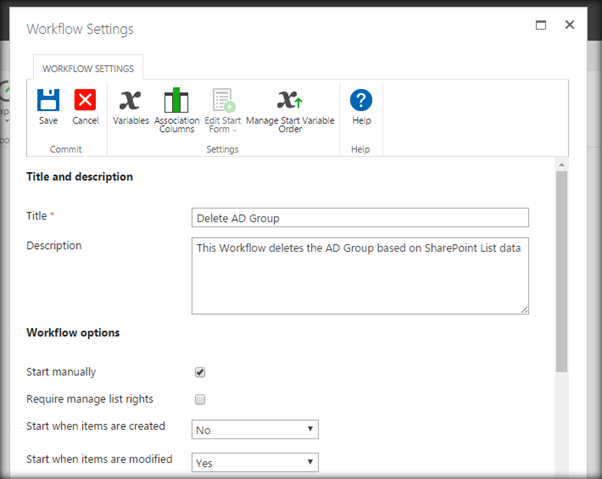602x479 pixels.
Task: Click into the Description text area
Action: point(359,276)
